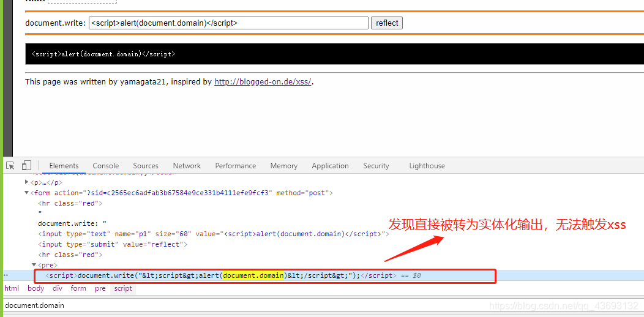The height and width of the screenshot is (317, 644).
Task: Open the Security tab
Action: tap(376, 166)
